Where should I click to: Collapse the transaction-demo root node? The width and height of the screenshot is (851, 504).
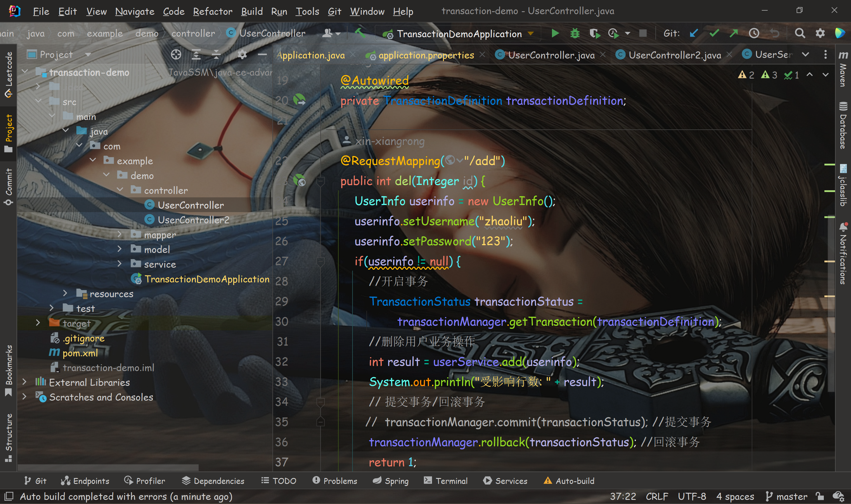[25, 72]
